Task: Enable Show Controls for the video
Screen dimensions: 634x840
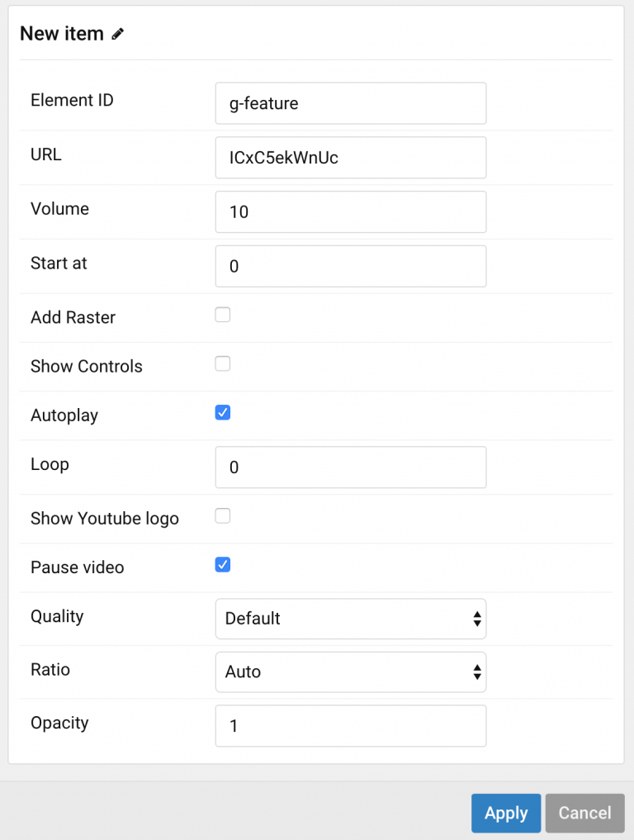Action: click(222, 363)
